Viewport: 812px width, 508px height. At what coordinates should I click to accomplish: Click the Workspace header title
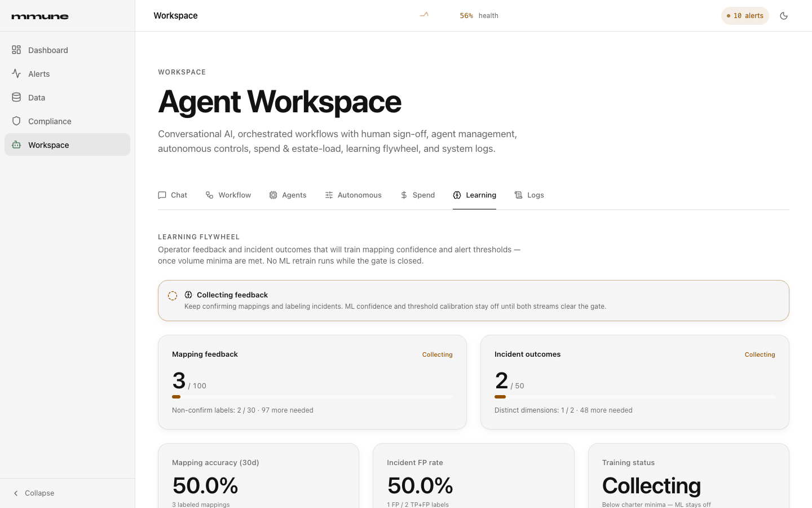pos(175,16)
